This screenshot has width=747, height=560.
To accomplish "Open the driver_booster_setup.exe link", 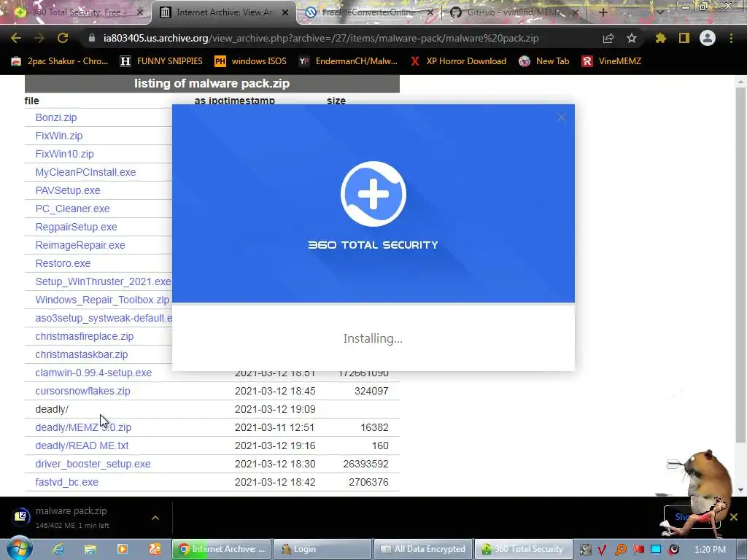I will pyautogui.click(x=93, y=464).
